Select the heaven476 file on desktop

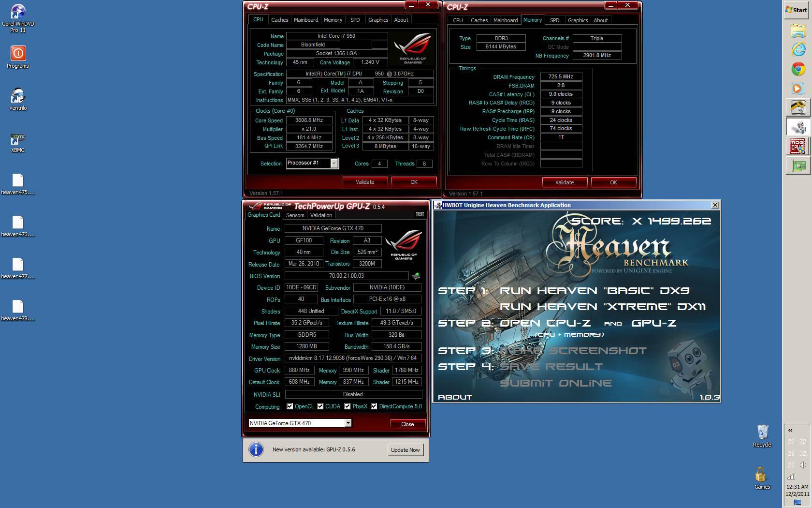18,226
